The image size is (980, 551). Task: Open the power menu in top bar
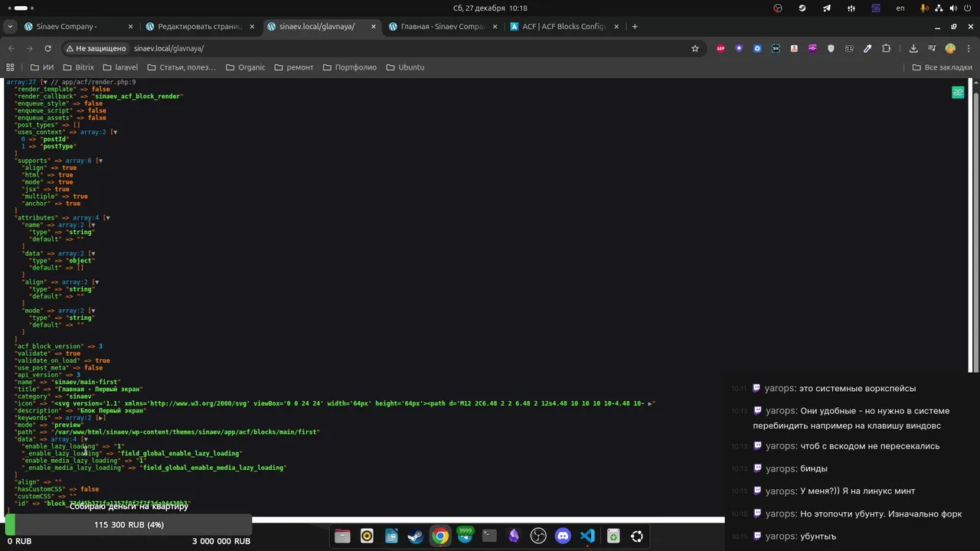click(969, 8)
